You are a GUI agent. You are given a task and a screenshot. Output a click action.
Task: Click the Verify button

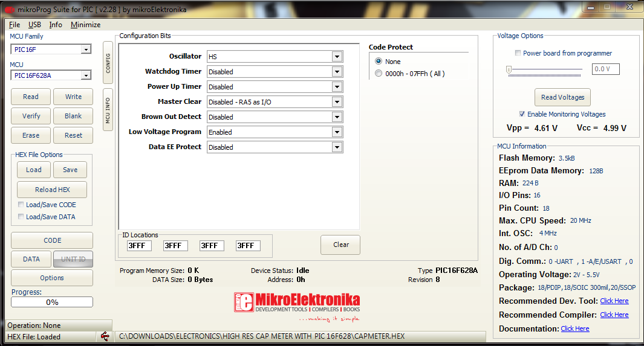click(31, 116)
